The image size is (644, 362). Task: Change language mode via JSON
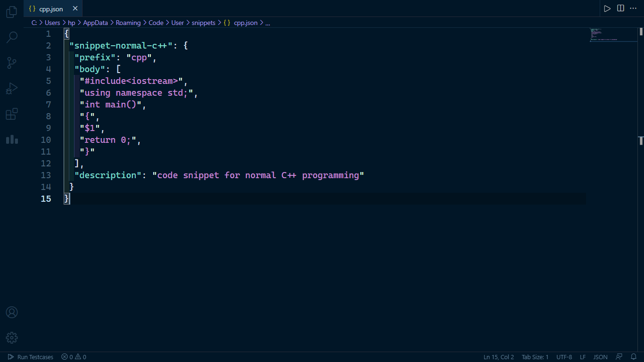(600, 357)
